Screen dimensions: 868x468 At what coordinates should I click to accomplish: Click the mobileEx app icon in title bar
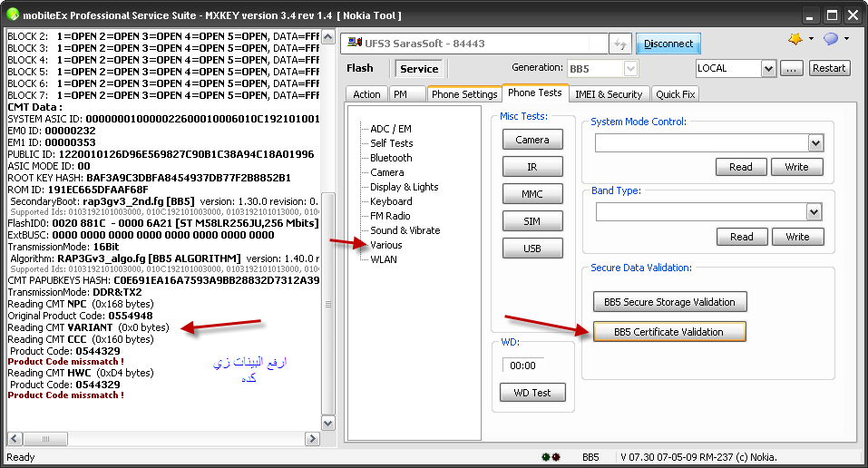pyautogui.click(x=12, y=15)
